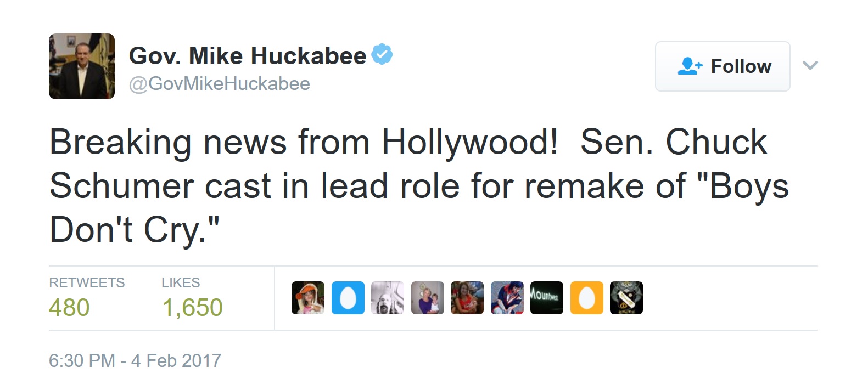The height and width of the screenshot is (379, 868).
Task: View the 1,650 likes list
Action: tap(192, 307)
